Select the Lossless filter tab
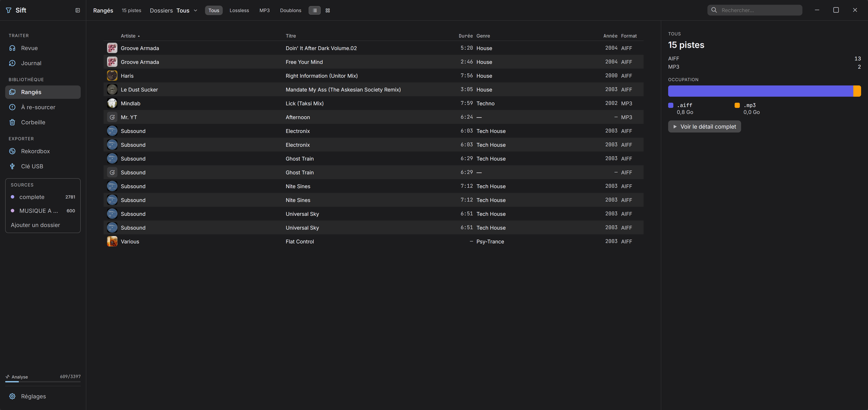The width and height of the screenshot is (868, 410). 239,10
